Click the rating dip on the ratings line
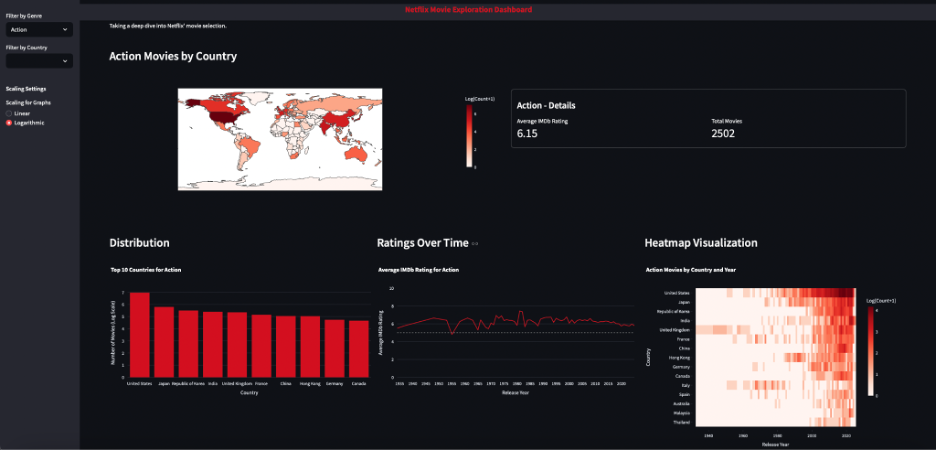 point(452,333)
